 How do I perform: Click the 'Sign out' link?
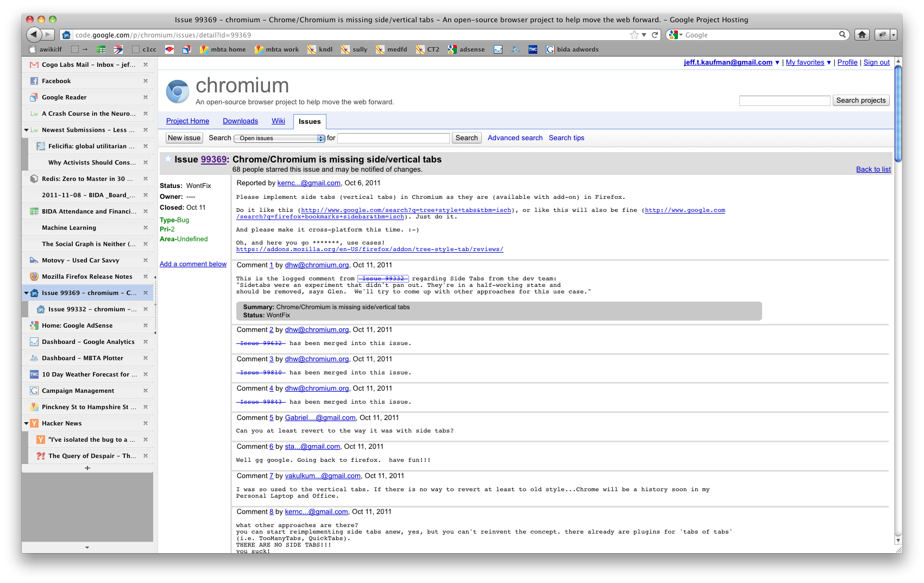coord(876,62)
